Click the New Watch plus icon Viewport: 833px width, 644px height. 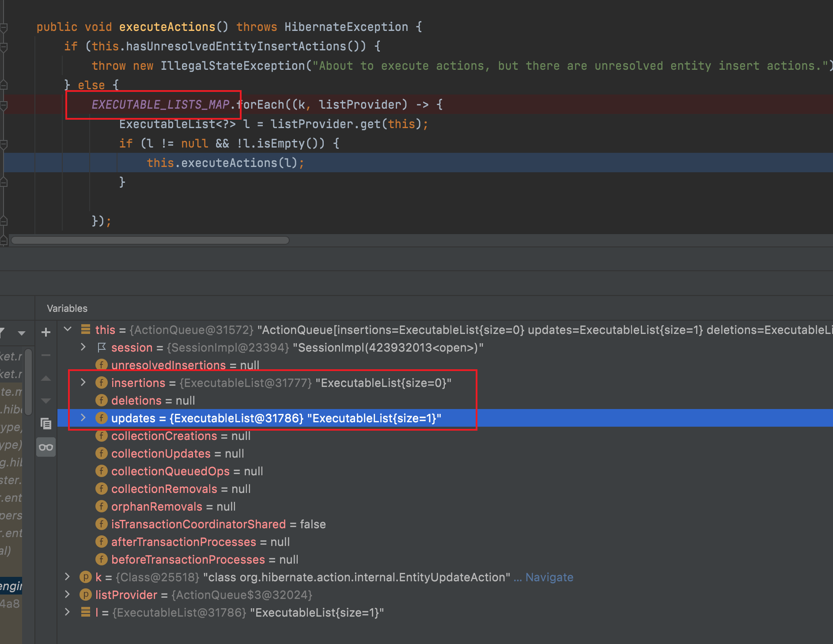click(46, 332)
